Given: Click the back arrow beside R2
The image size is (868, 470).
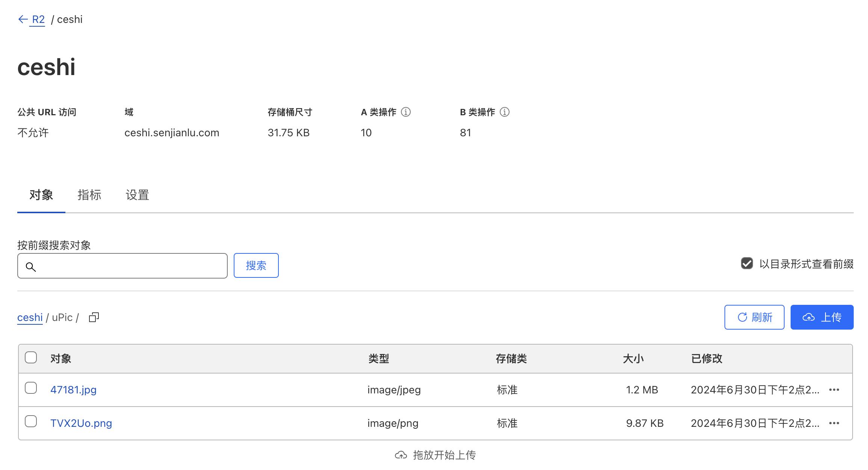Looking at the screenshot, I should coord(23,19).
